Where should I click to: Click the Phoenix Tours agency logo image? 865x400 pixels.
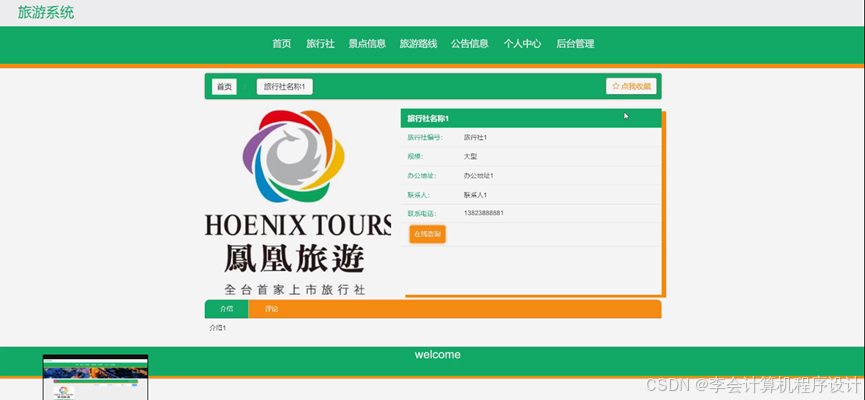pos(298,202)
